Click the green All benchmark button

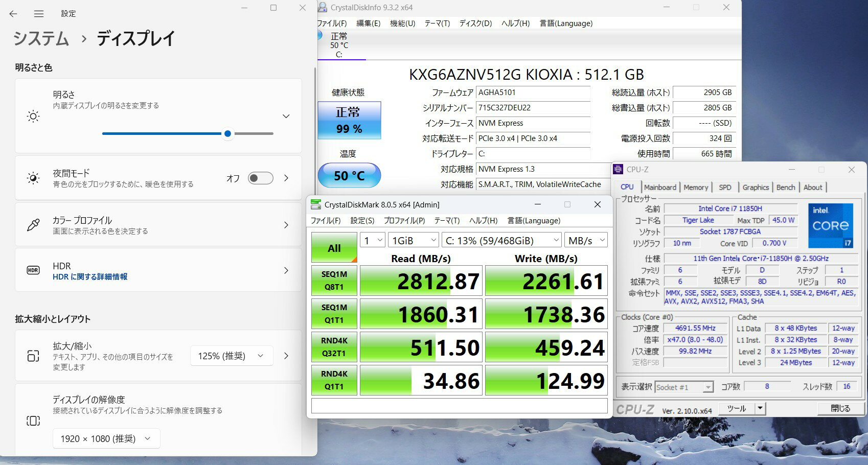pyautogui.click(x=334, y=248)
